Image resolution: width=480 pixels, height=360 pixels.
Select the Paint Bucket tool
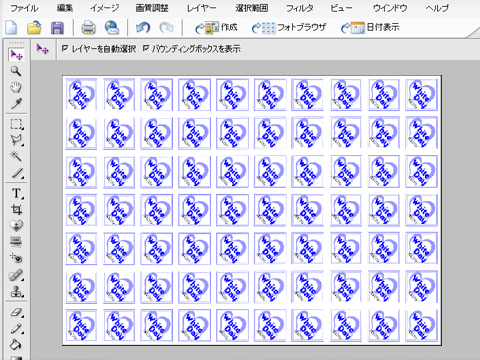(x=16, y=345)
